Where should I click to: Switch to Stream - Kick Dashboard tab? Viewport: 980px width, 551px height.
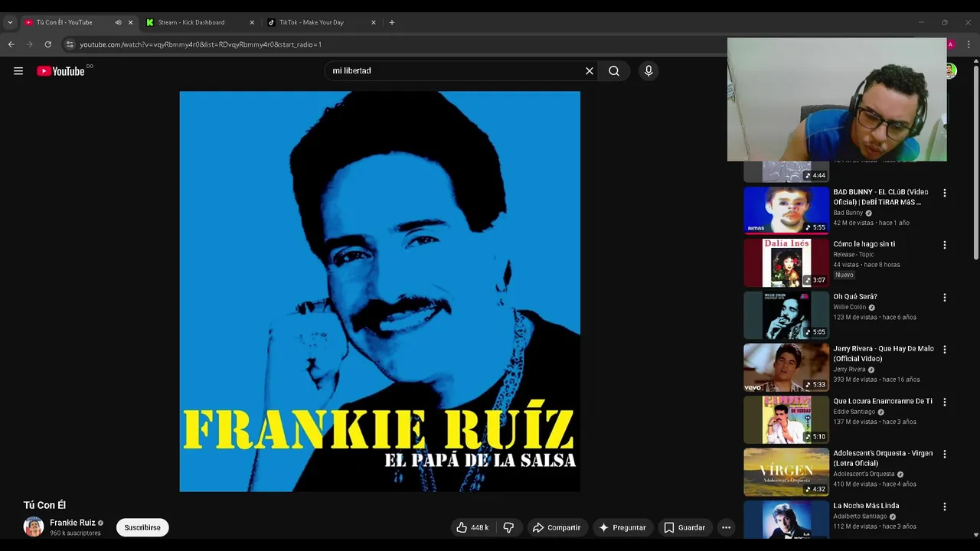tap(198, 22)
